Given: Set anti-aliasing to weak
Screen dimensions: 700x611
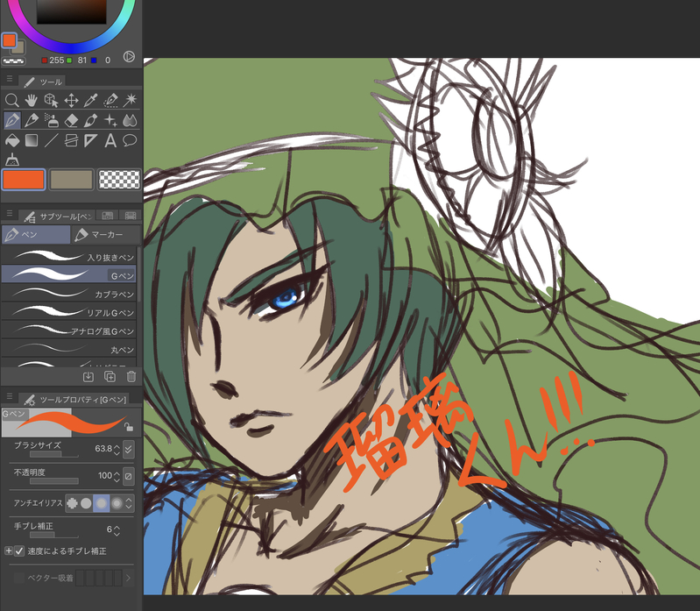Looking at the screenshot, I should point(86,503).
